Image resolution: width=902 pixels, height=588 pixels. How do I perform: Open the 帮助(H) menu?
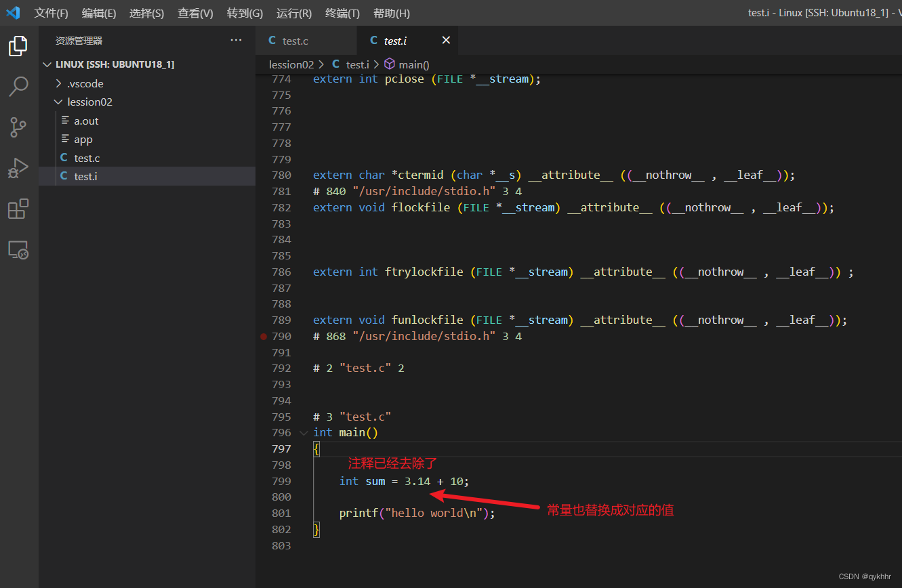[392, 14]
